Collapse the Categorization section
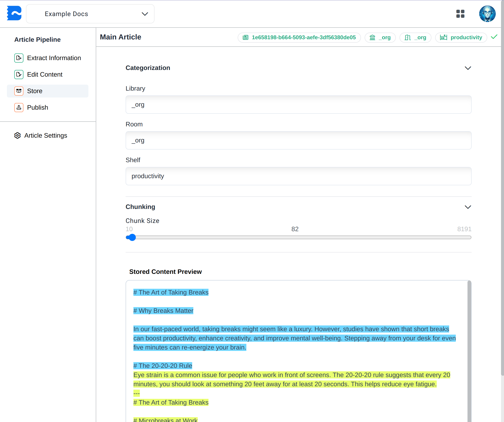 click(467, 68)
